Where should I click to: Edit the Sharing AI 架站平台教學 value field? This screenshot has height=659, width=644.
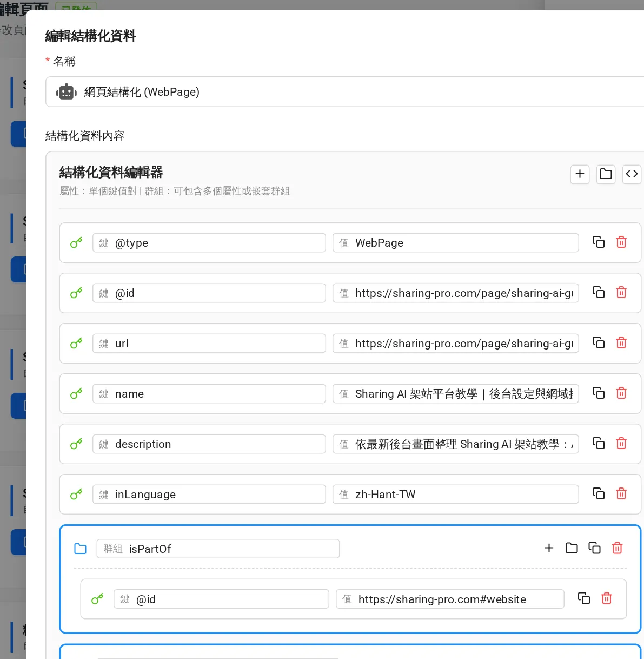[x=456, y=394]
